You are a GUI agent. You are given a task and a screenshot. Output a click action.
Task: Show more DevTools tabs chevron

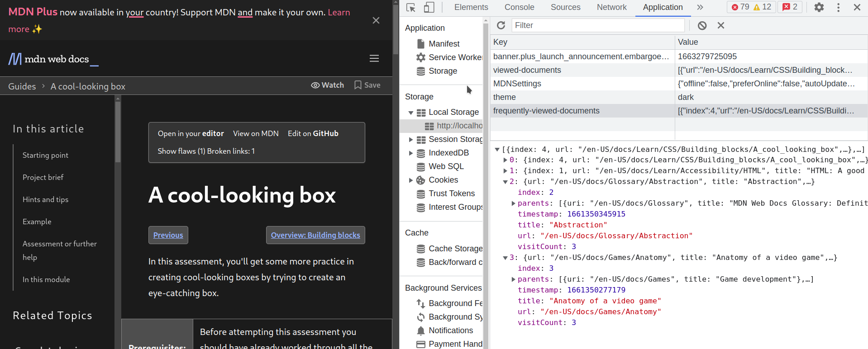[700, 7]
